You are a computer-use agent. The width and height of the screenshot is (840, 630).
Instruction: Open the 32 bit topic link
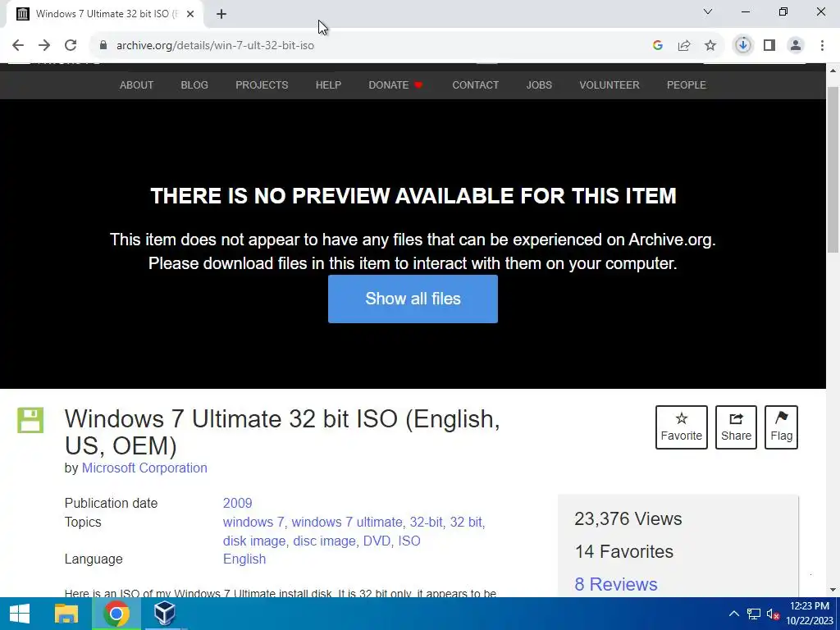[x=466, y=523]
